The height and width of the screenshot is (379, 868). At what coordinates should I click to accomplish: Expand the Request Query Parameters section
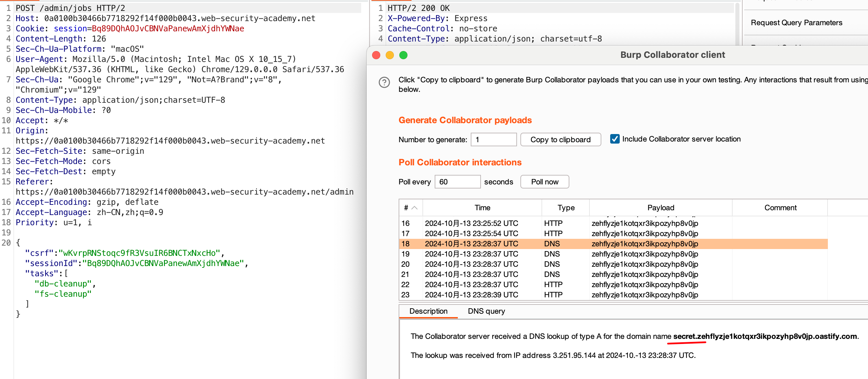[797, 22]
